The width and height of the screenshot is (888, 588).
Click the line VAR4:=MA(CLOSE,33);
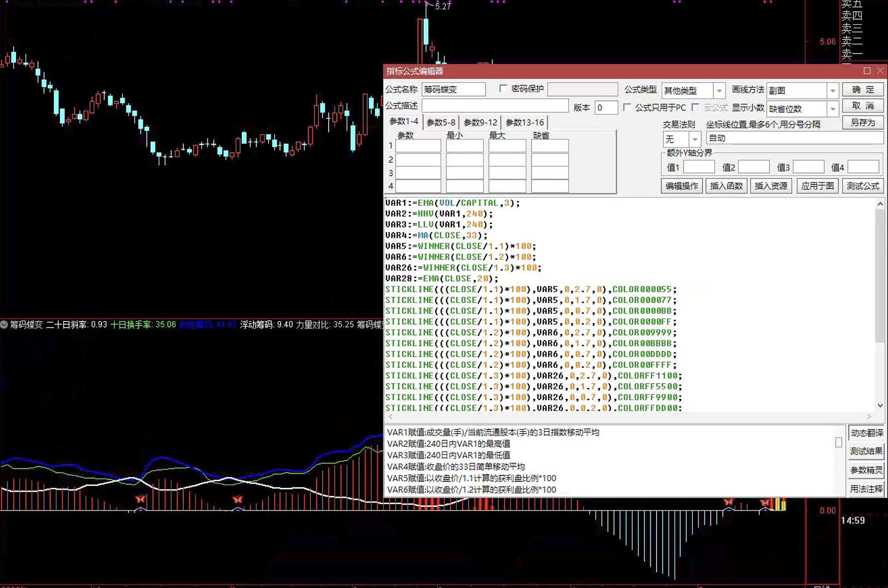click(x=436, y=236)
